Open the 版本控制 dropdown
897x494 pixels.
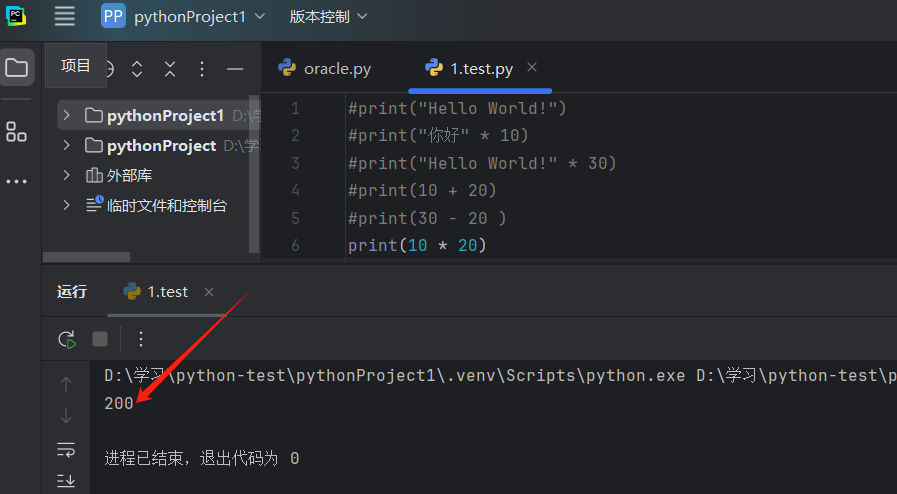click(x=328, y=16)
